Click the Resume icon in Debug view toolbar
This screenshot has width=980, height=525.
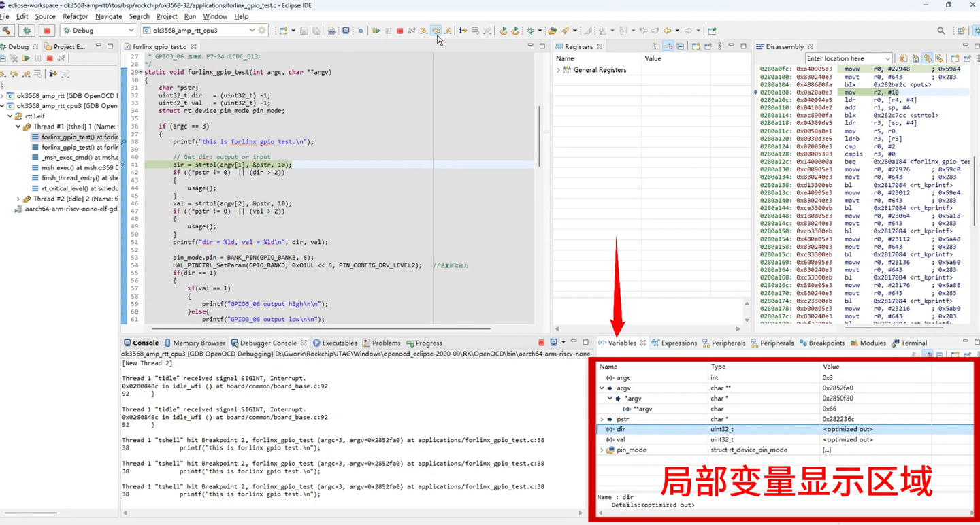(x=26, y=58)
